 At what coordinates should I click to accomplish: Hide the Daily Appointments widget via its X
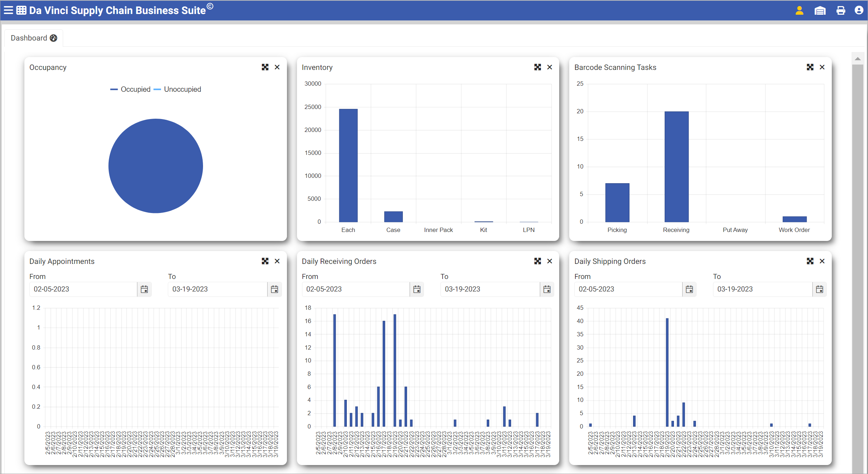277,261
